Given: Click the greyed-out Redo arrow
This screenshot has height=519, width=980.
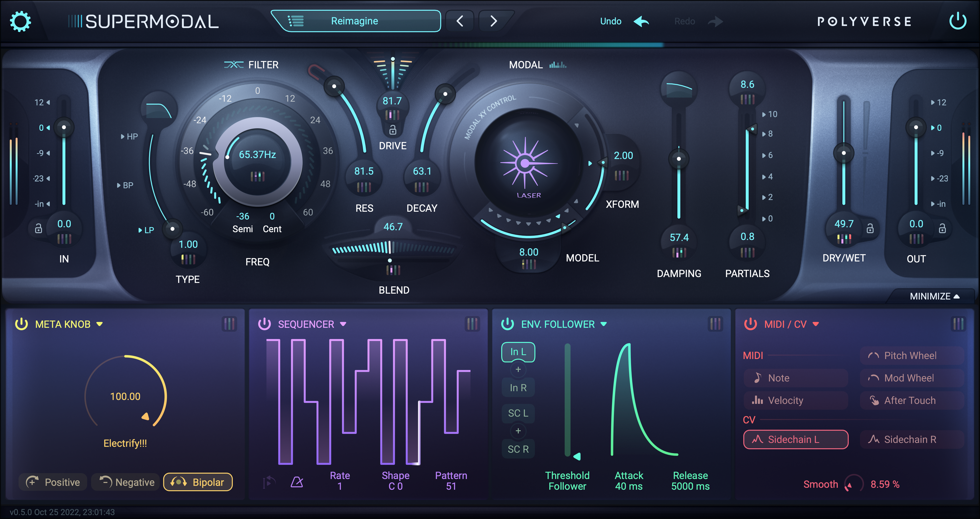Looking at the screenshot, I should click(x=715, y=21).
